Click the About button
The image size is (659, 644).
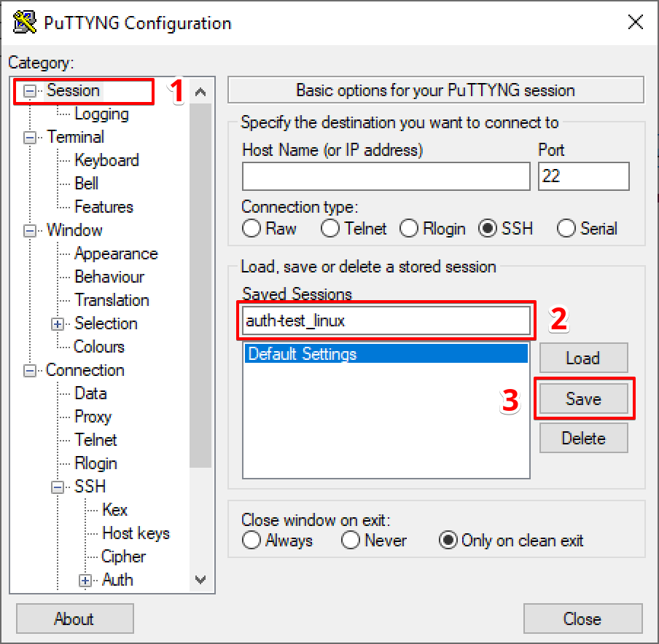[x=75, y=619]
